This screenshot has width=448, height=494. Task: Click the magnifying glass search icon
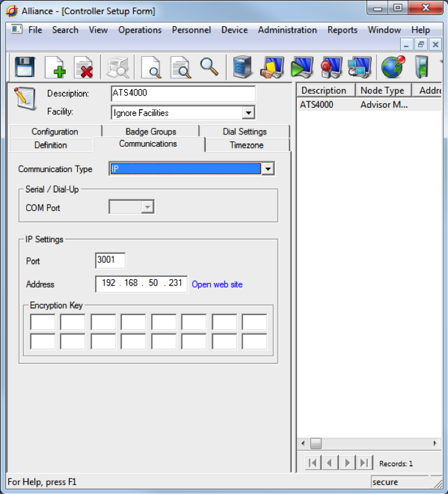click(210, 66)
